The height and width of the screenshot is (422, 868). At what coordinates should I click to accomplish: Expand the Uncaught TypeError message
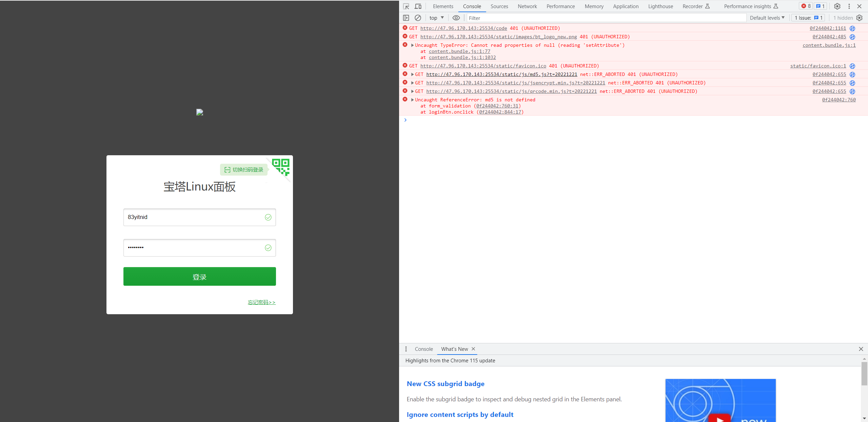412,45
